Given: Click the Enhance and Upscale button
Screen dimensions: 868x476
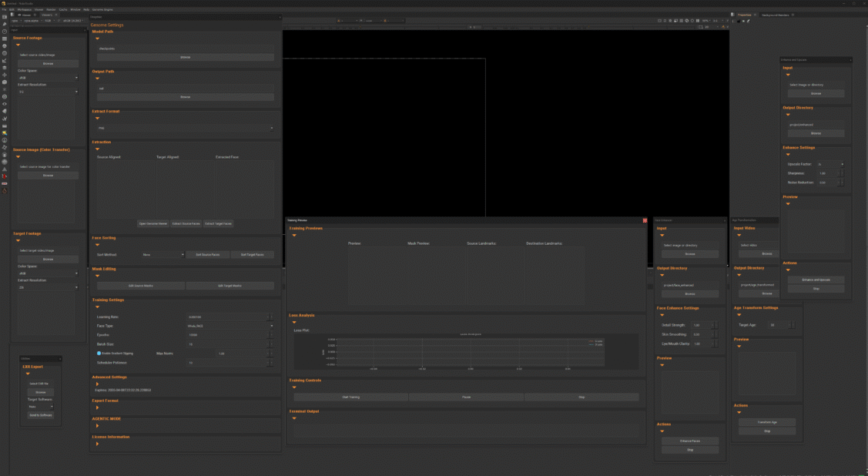Looking at the screenshot, I should 816,280.
